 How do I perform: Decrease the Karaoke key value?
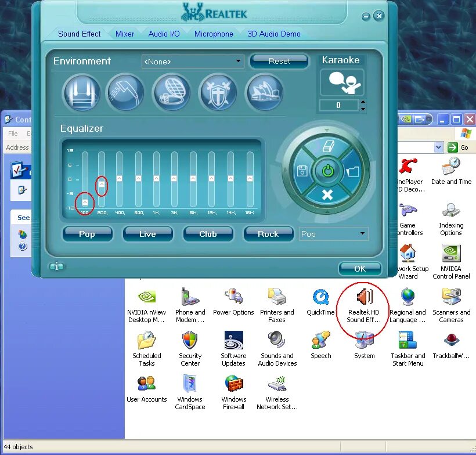click(x=363, y=109)
